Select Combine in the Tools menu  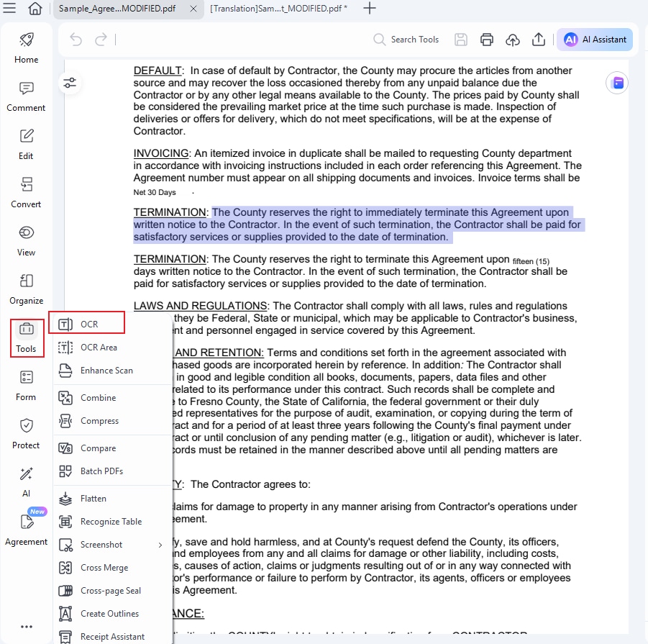click(112, 398)
